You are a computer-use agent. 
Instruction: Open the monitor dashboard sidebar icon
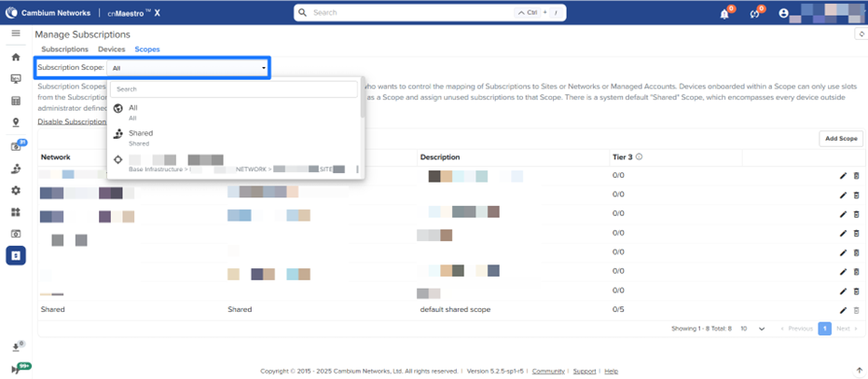(15, 78)
